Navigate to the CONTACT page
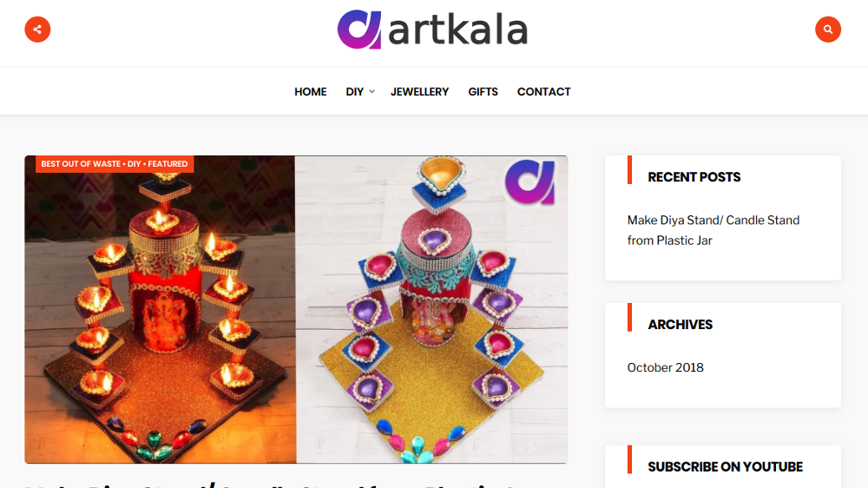 point(543,92)
